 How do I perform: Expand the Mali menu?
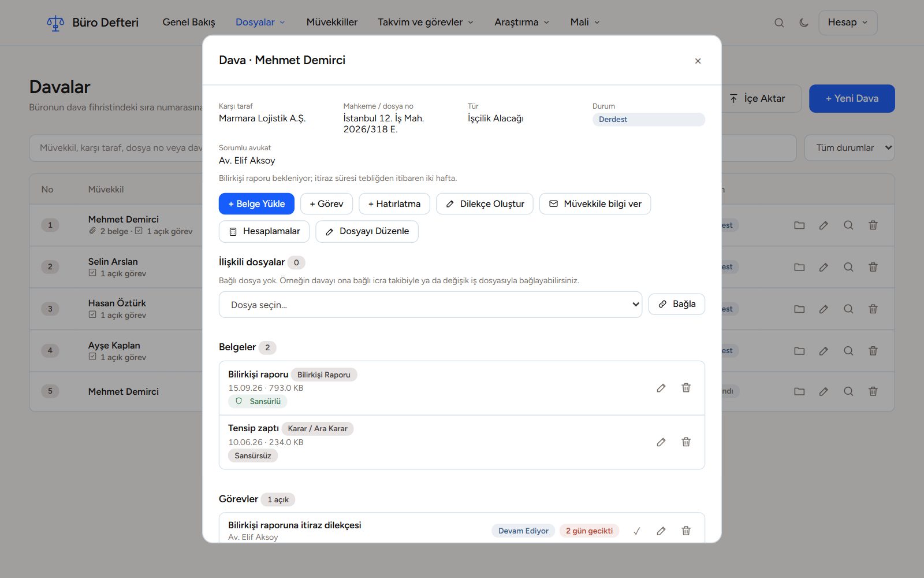click(x=585, y=22)
